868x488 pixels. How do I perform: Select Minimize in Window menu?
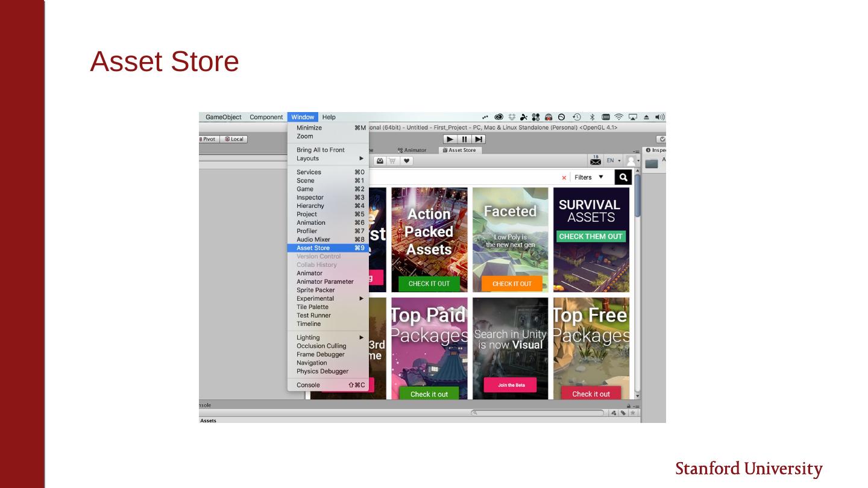(328, 128)
